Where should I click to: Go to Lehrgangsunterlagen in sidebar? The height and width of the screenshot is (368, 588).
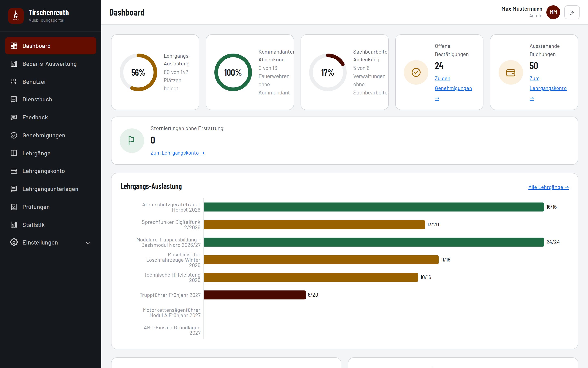click(x=51, y=189)
